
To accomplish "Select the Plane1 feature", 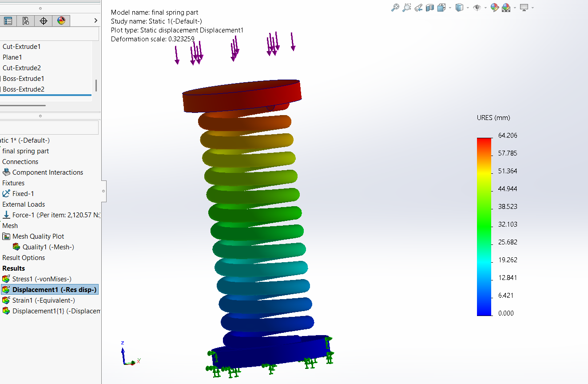I will pyautogui.click(x=12, y=57).
